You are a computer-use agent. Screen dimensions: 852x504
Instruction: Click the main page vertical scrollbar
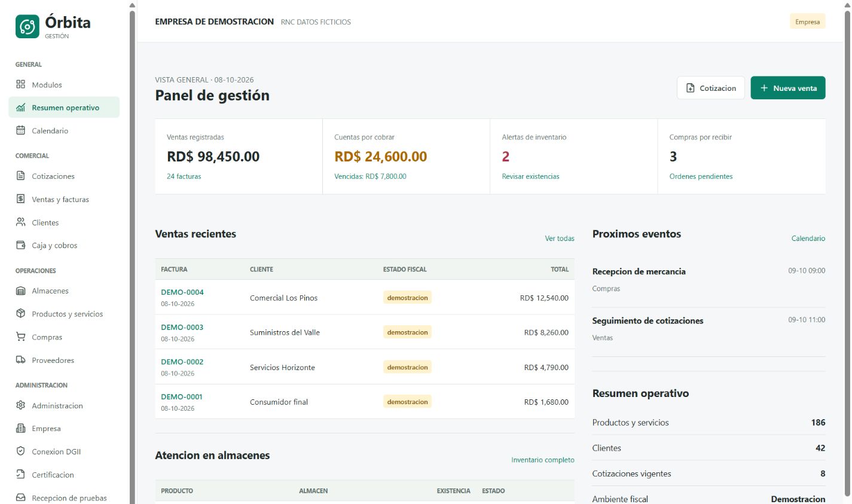pyautogui.click(x=847, y=252)
